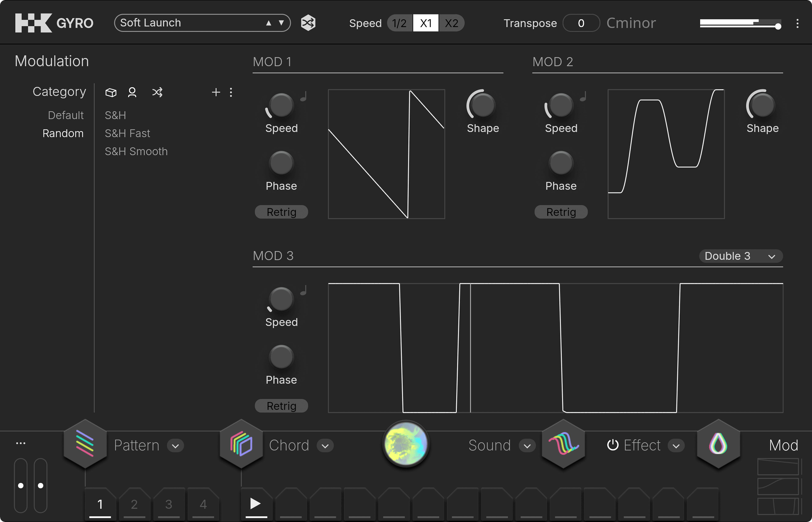Select the user presets person icon
The image size is (812, 522).
tap(132, 92)
